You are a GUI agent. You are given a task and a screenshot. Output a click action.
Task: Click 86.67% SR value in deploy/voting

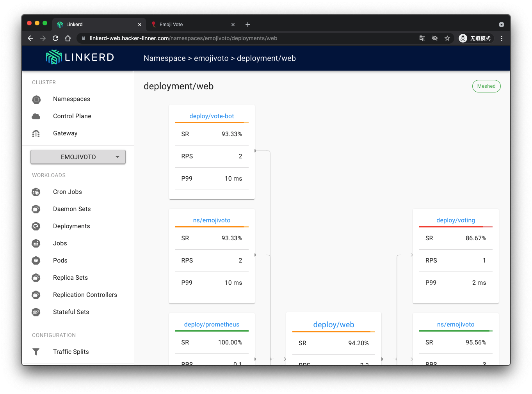pos(476,238)
